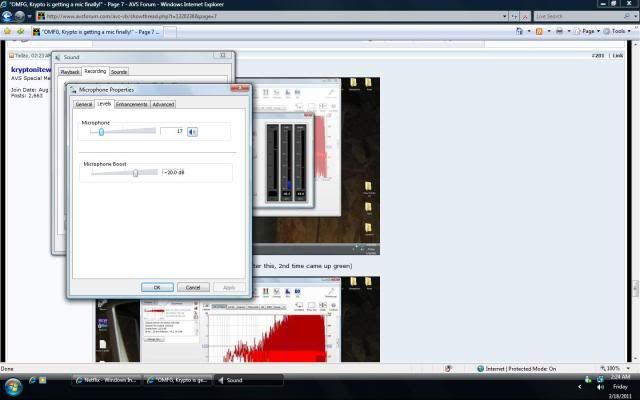
Task: Open the Windows Start button
Action: (x=13, y=386)
